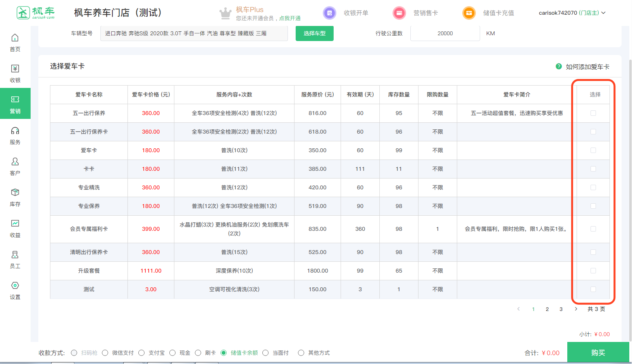The width and height of the screenshot is (632, 364).
Task: Go to next page using right chevron
Action: [576, 309]
